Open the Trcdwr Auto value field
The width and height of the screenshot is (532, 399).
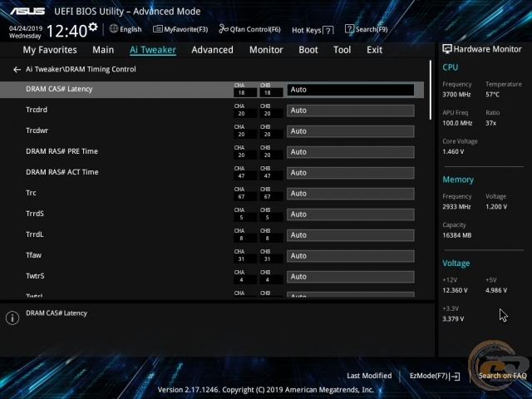(x=351, y=131)
